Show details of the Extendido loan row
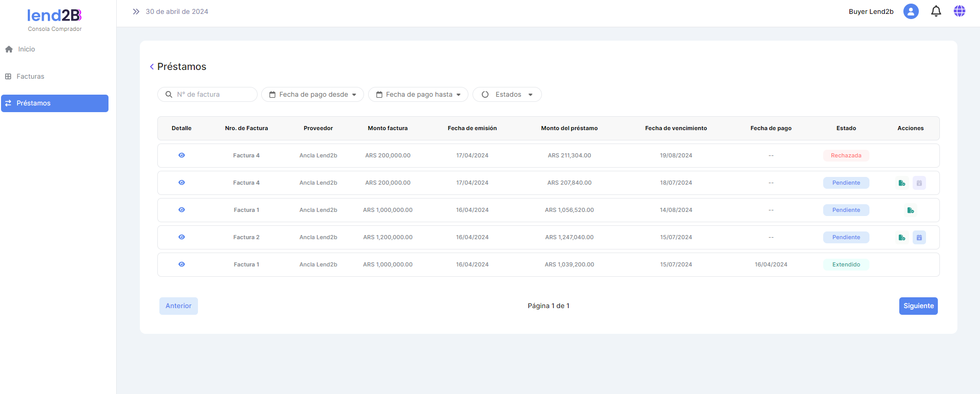 click(182, 264)
